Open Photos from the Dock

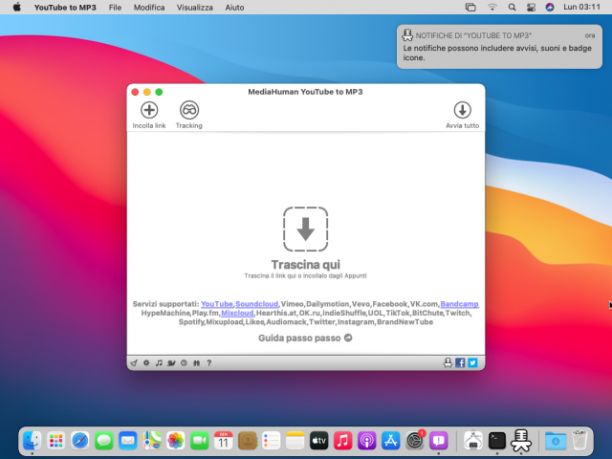coord(176,441)
